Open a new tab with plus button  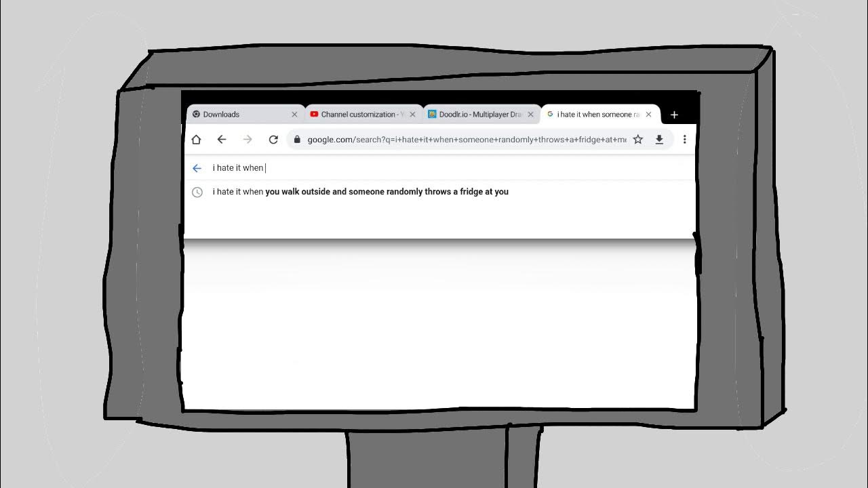click(674, 115)
